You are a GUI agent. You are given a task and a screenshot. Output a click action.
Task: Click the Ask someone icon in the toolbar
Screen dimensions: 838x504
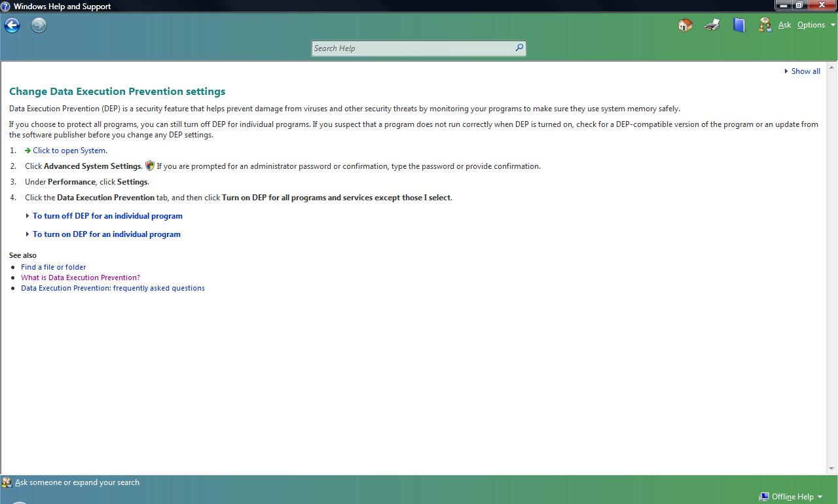tap(765, 25)
